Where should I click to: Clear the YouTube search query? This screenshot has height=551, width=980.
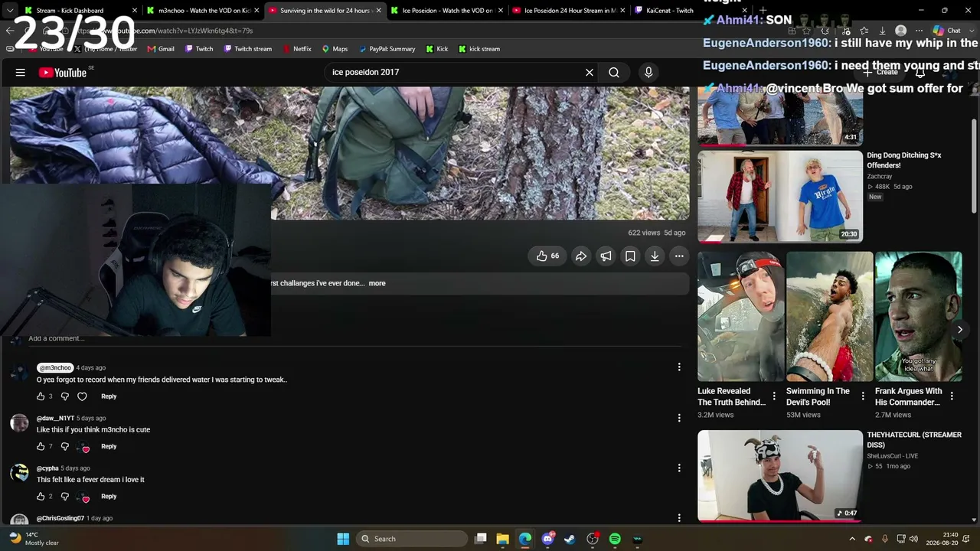point(590,73)
